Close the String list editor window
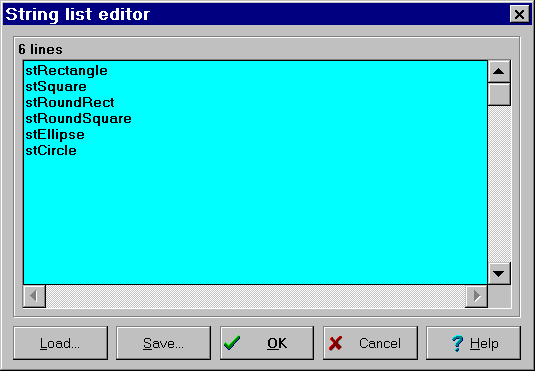Viewport: 535px width, 371px height. point(519,14)
